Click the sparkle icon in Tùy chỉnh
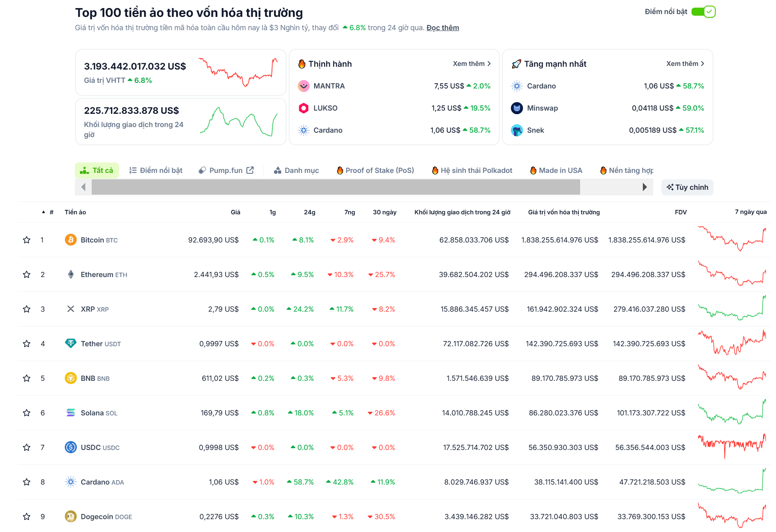The width and height of the screenshot is (776, 532). pyautogui.click(x=670, y=187)
